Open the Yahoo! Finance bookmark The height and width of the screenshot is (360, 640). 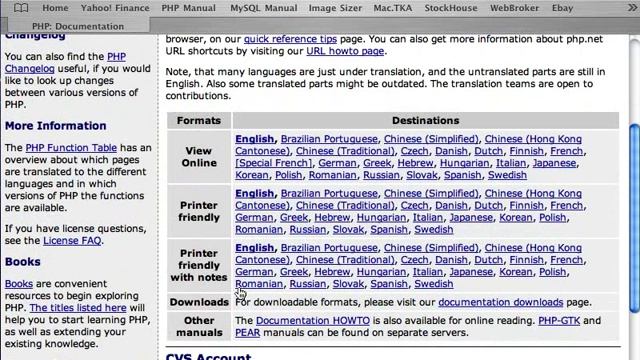tap(115, 8)
